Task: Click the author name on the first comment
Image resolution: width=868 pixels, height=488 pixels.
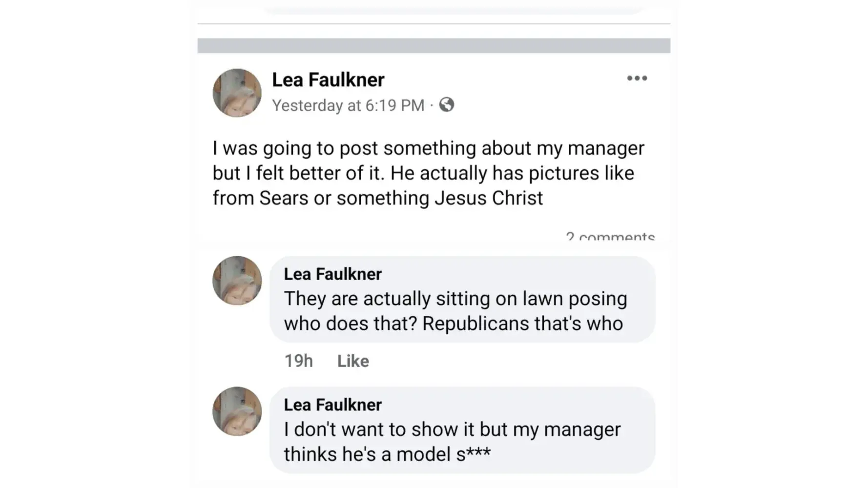Action: coord(332,274)
